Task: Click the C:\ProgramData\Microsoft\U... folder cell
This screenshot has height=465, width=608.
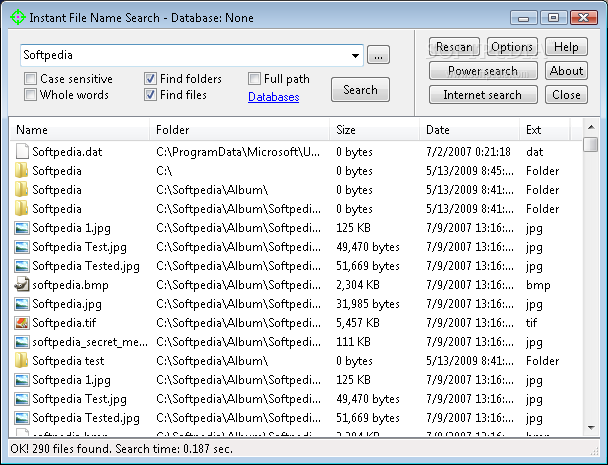Action: pos(238,152)
